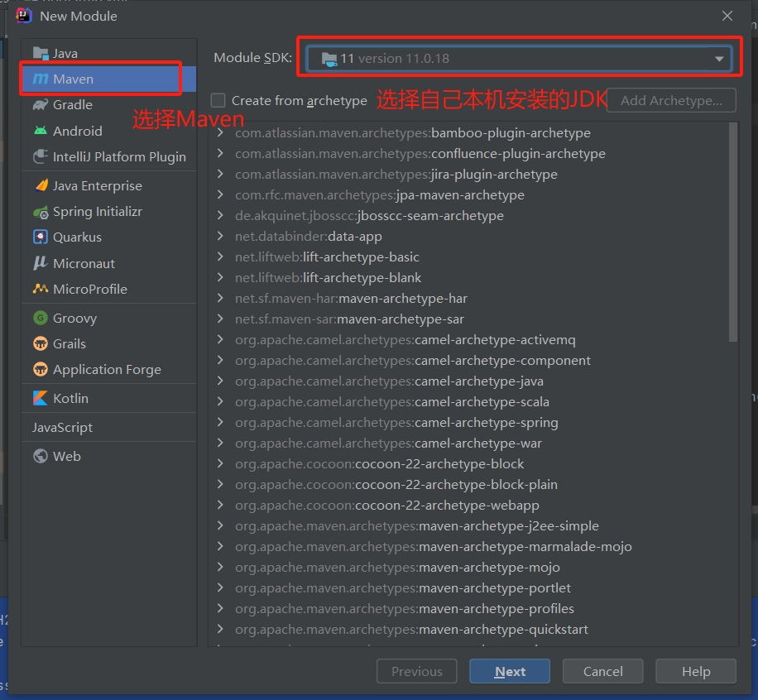Choose JavaScript module type

coord(62,427)
